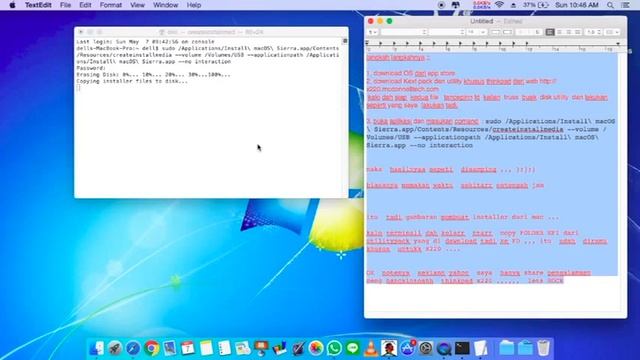Open list bullets dropdown in TextEdit
The height and width of the screenshot is (360, 640).
[x=611, y=32]
